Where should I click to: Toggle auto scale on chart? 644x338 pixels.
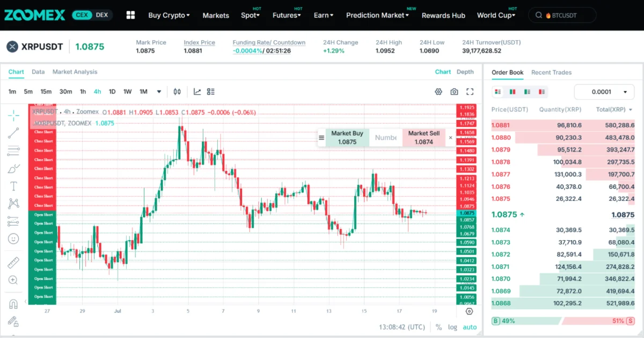pyautogui.click(x=470, y=327)
